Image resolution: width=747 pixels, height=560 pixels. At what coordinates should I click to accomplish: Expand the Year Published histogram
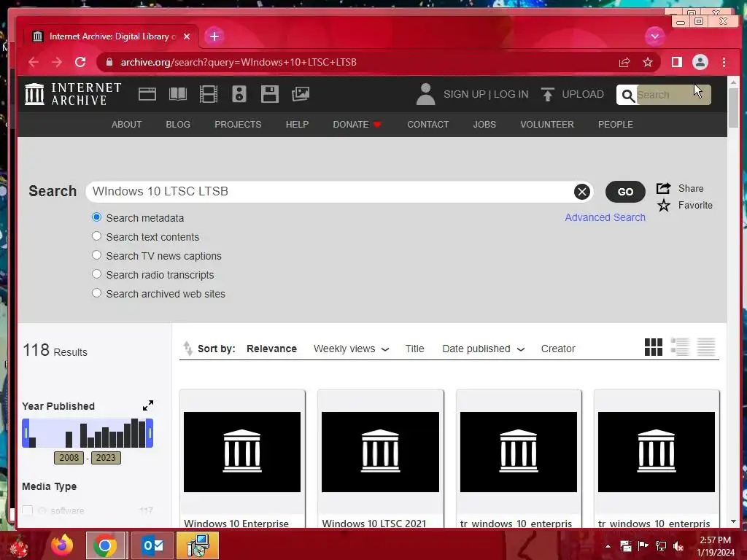coord(148,405)
